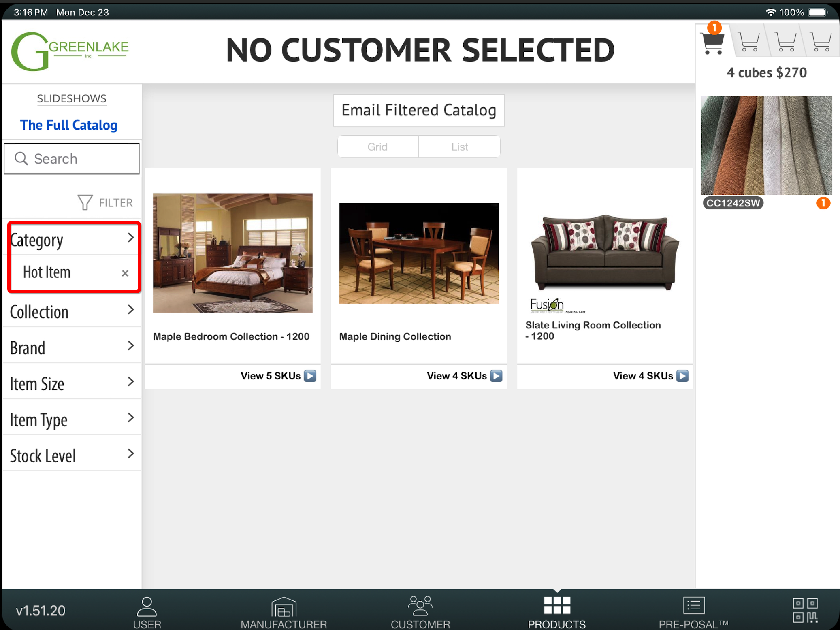
Task: Switch to the second empty cart
Action: (x=748, y=42)
